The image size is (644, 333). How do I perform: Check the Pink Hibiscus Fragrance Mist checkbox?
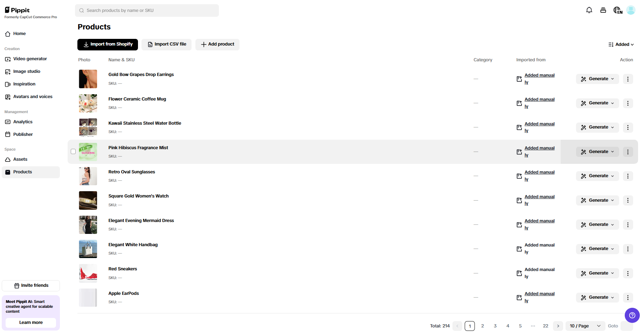tap(73, 151)
